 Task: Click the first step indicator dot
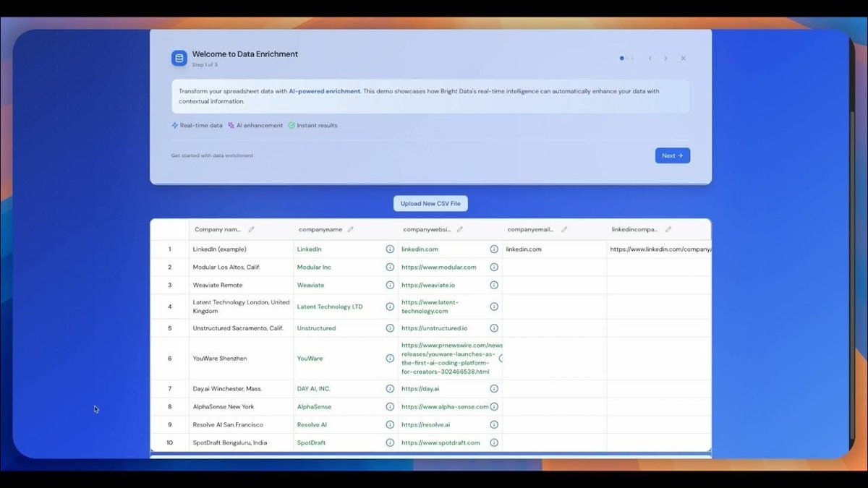pyautogui.click(x=622, y=58)
